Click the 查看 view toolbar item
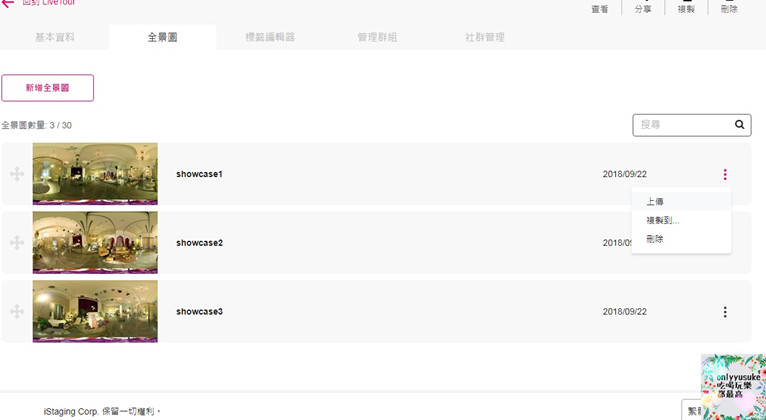The image size is (766, 420). pos(600,8)
